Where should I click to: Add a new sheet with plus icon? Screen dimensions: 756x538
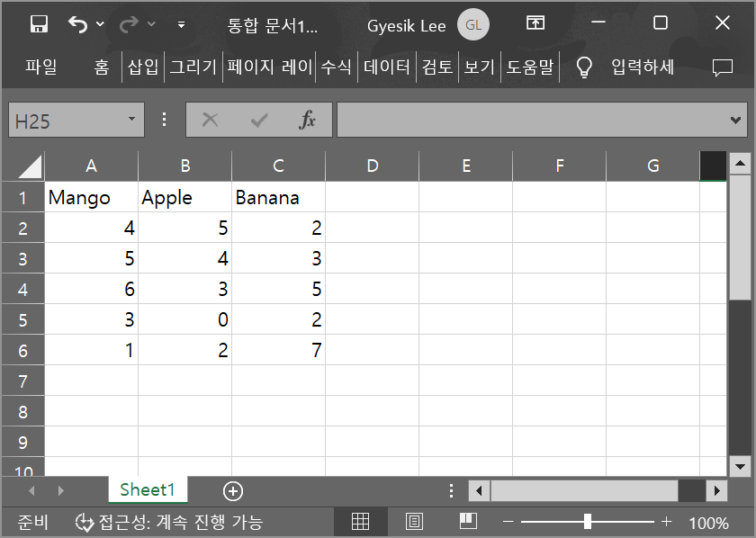233,490
